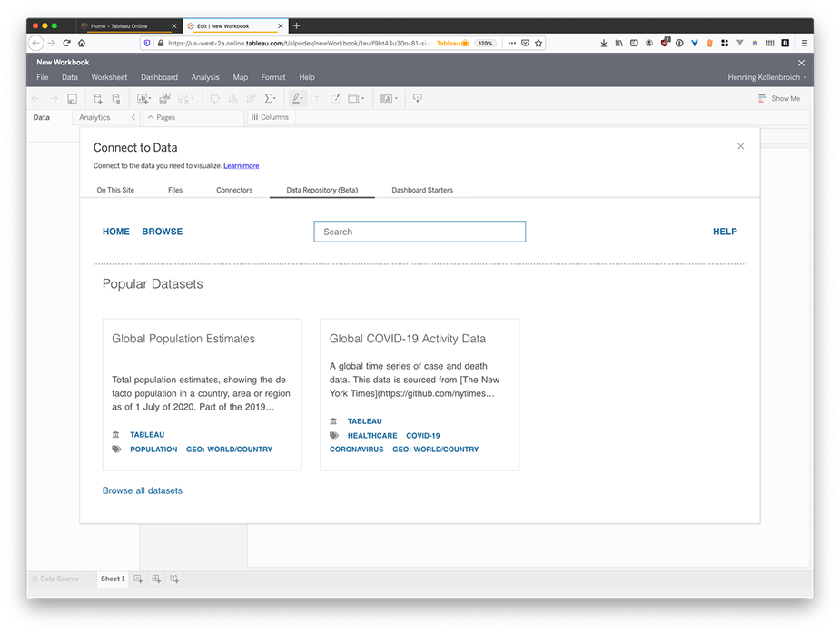Open the Global COVID-19 Activity Data card
Screen dimensions: 840x633
pos(420,395)
